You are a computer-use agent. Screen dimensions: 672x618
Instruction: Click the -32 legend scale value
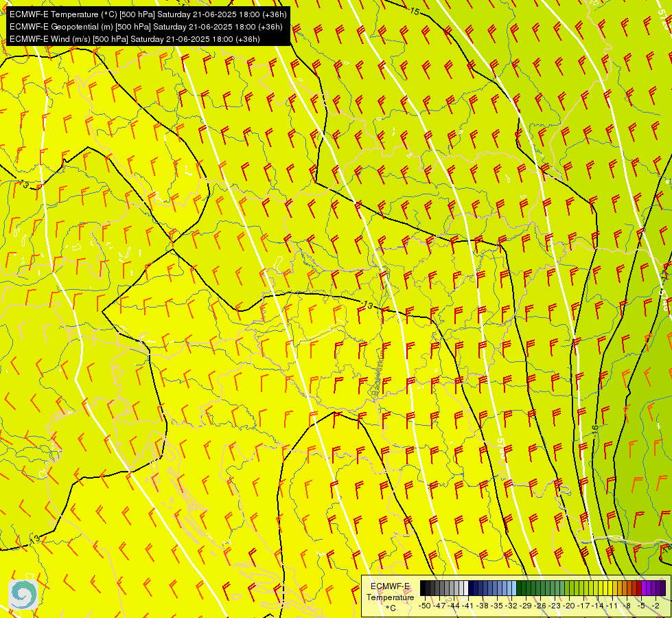point(511,606)
